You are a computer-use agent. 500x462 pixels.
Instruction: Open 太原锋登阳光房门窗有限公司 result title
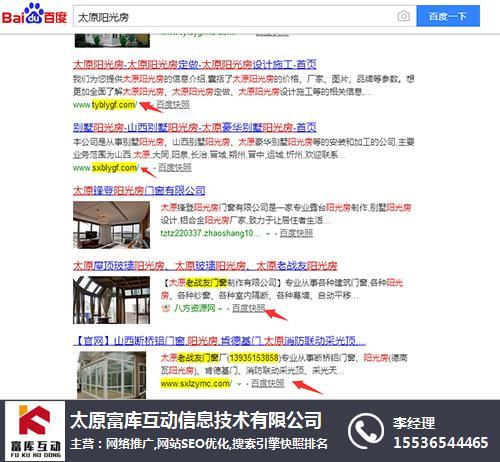coord(139,191)
